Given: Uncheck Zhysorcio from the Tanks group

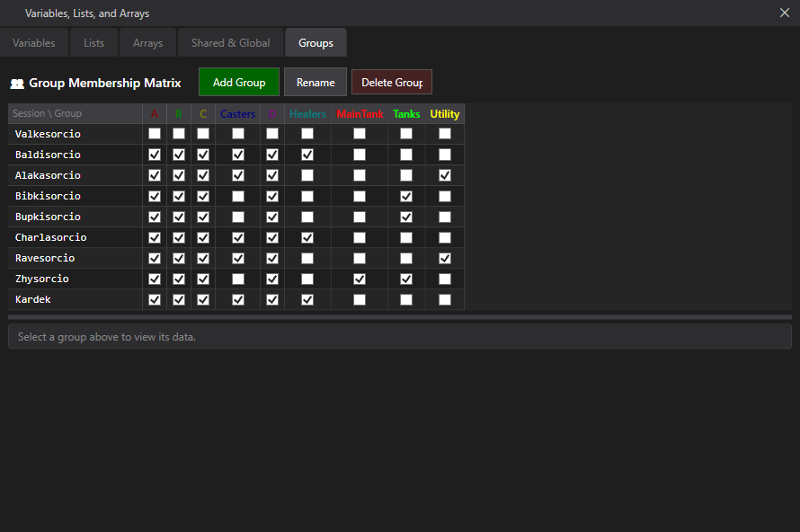Looking at the screenshot, I should tap(406, 279).
